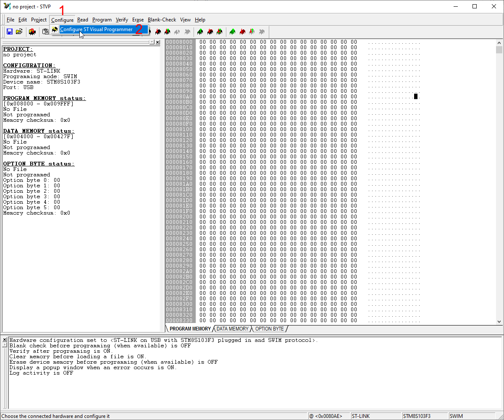This screenshot has width=504, height=420.
Task: Click the Open file toolbar icon
Action: [x=19, y=31]
